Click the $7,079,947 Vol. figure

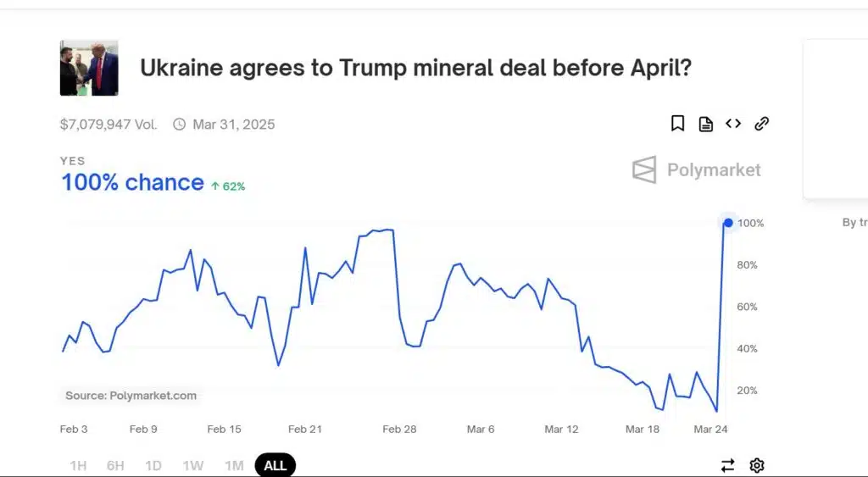(x=108, y=125)
